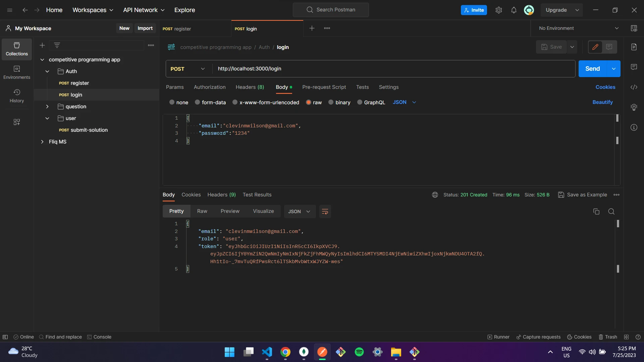The width and height of the screenshot is (644, 362).
Task: Switch to the Authorization request tab
Action: coord(210,87)
